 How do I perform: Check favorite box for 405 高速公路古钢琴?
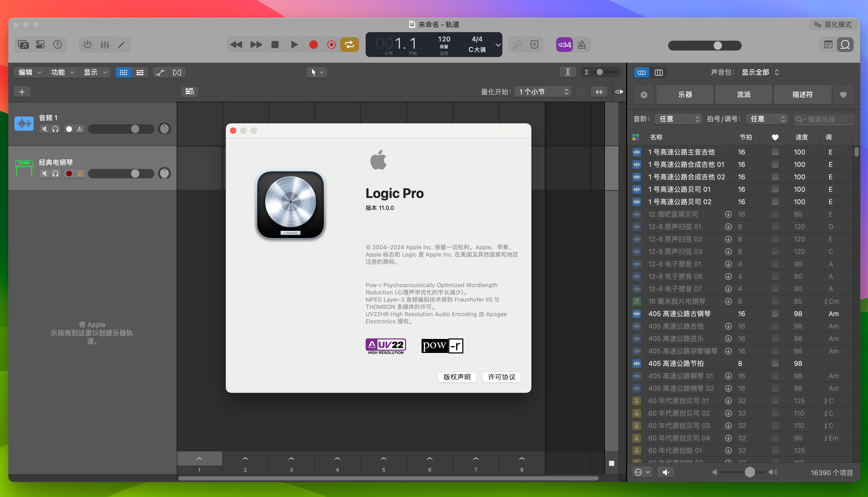tap(775, 314)
